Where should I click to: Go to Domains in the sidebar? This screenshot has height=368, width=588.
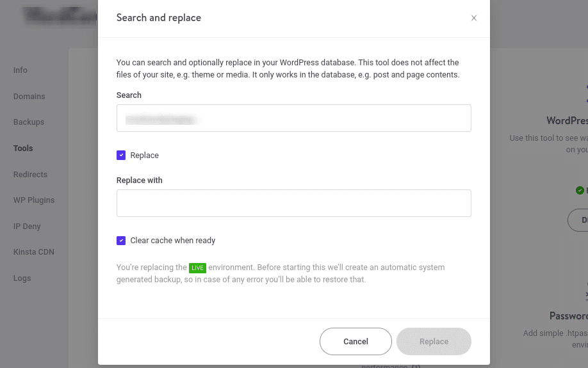29,97
